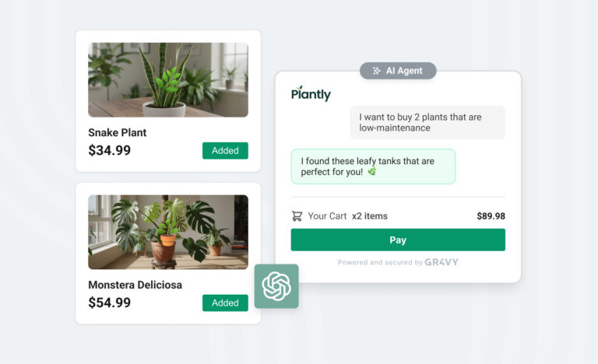Viewport: 598px width, 364px height.
Task: Click the ChatGPT logo icon
Action: (x=276, y=286)
